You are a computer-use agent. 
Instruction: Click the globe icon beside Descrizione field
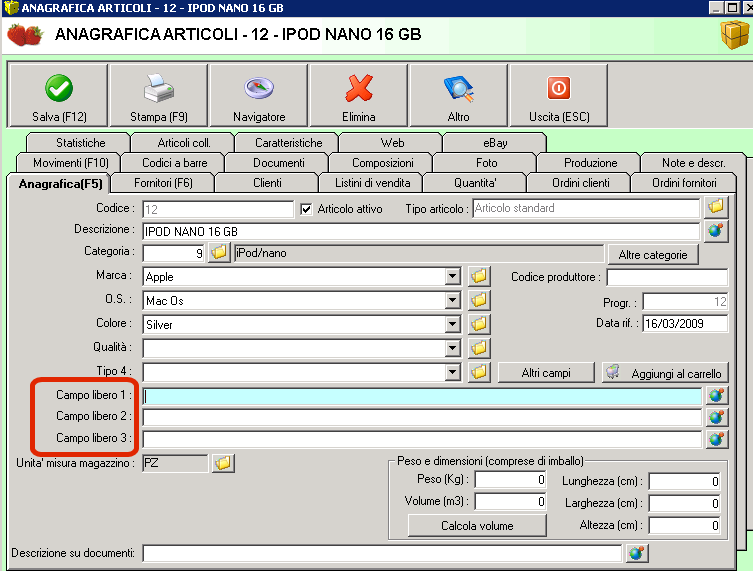tap(716, 231)
